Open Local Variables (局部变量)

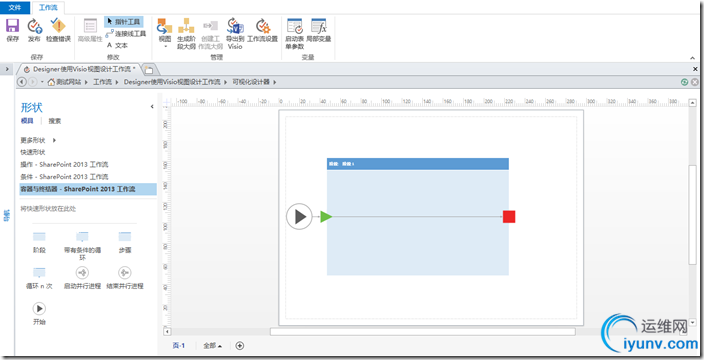pyautogui.click(x=319, y=30)
